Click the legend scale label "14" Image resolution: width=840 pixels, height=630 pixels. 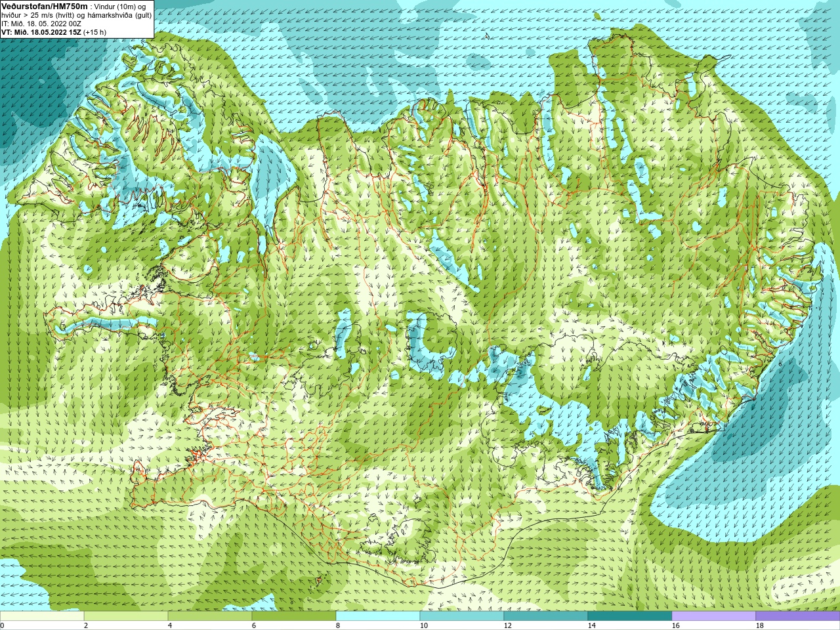591,626
